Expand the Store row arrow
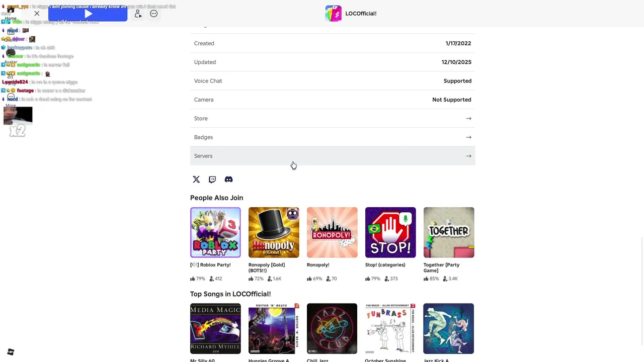The image size is (644, 362). pyautogui.click(x=468, y=119)
